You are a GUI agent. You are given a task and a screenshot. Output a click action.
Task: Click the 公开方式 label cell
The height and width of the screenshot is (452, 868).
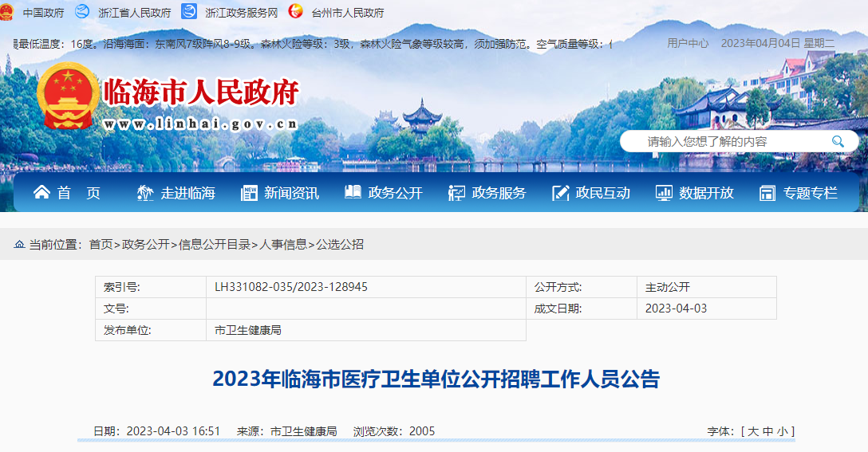point(582,287)
